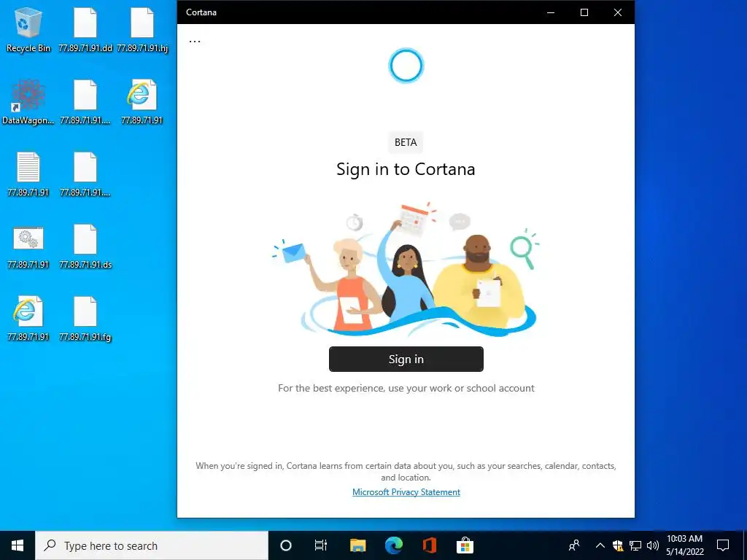Select the Internet Explorer file beside 77.89.71.91.fg

click(28, 319)
